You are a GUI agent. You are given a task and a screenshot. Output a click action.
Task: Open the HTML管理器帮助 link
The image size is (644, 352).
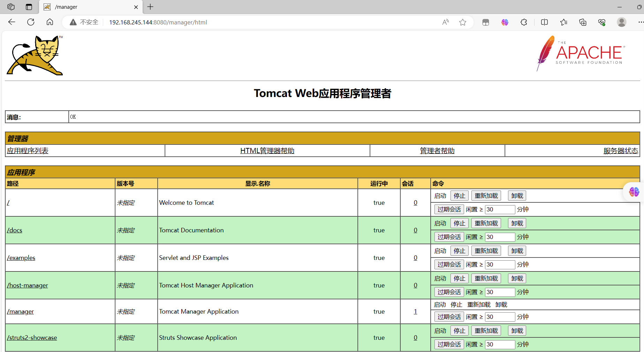(267, 151)
